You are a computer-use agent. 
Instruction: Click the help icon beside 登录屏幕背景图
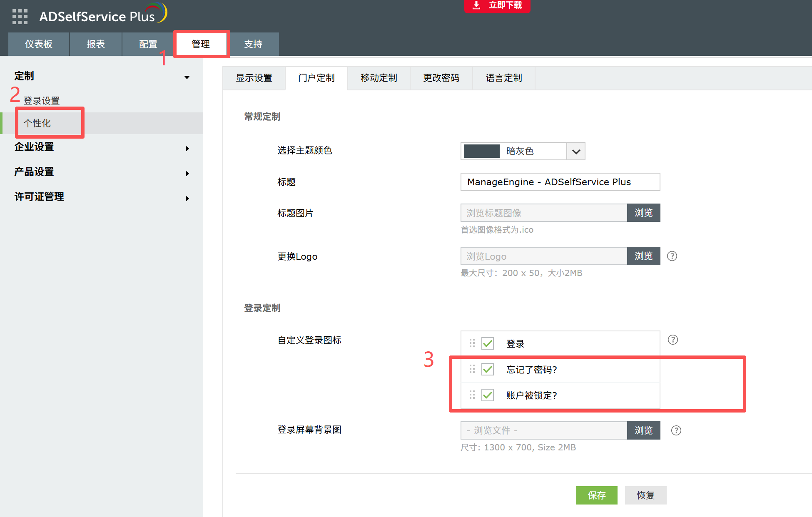(676, 430)
